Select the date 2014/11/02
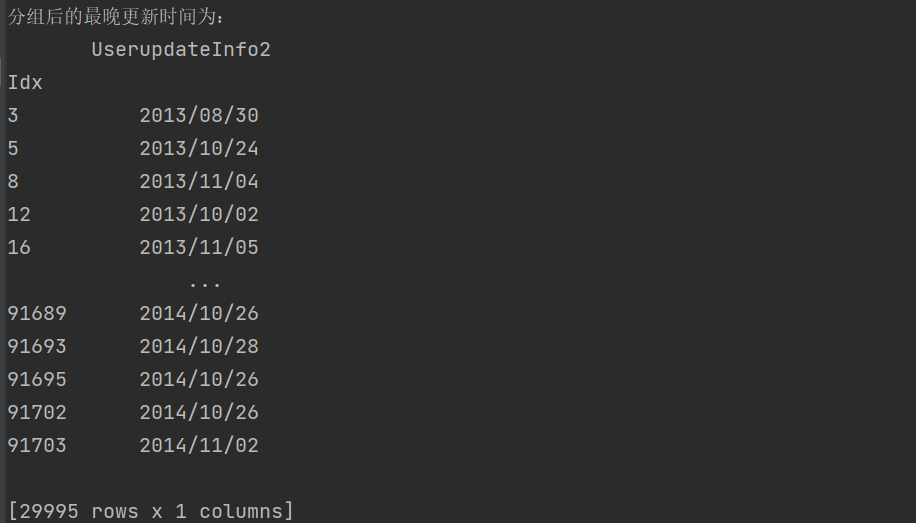 [199, 445]
